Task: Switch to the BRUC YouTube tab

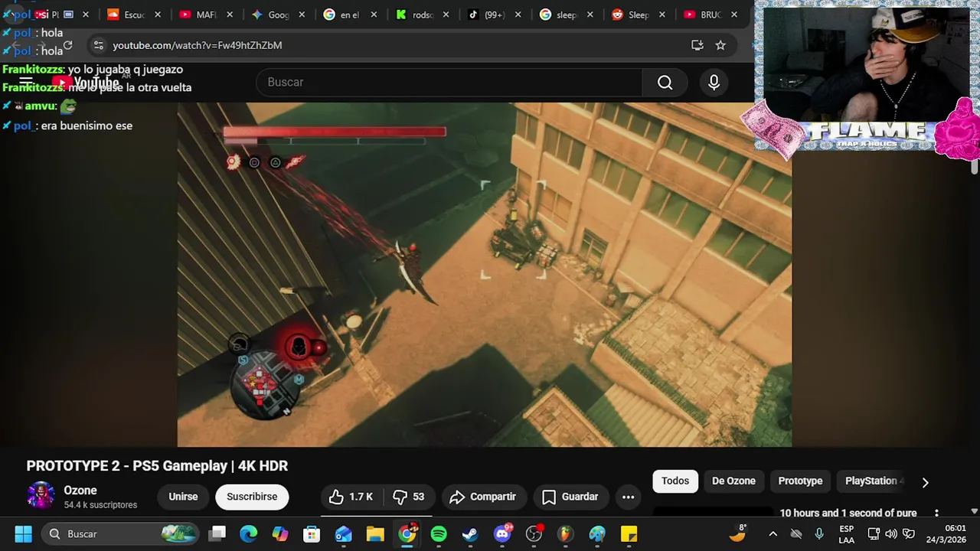Action: pos(710,15)
